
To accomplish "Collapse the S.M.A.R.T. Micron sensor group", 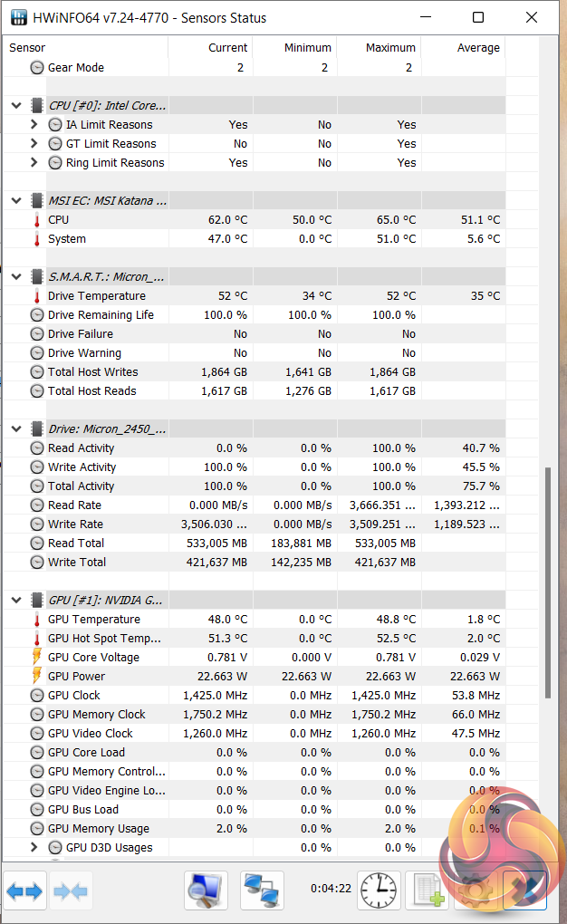I will [x=16, y=277].
